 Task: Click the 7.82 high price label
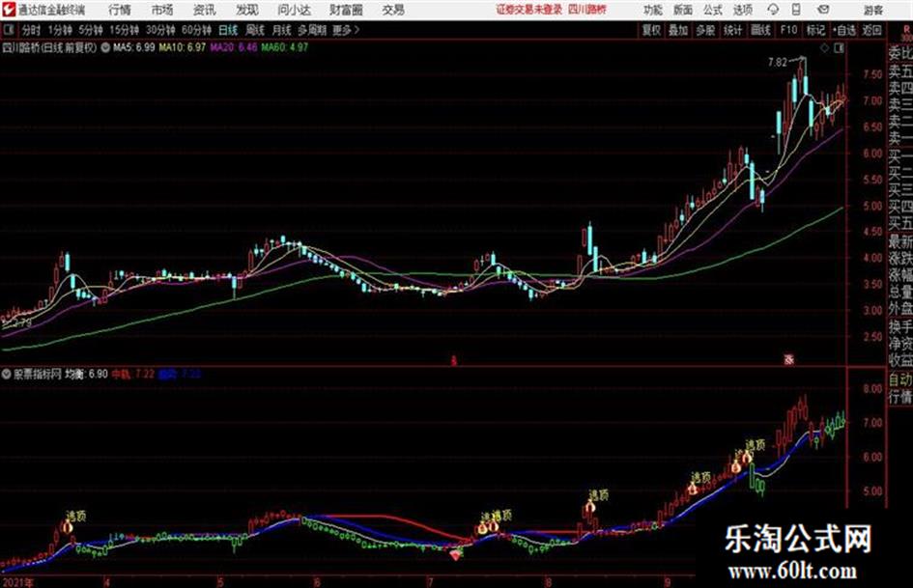[x=778, y=63]
